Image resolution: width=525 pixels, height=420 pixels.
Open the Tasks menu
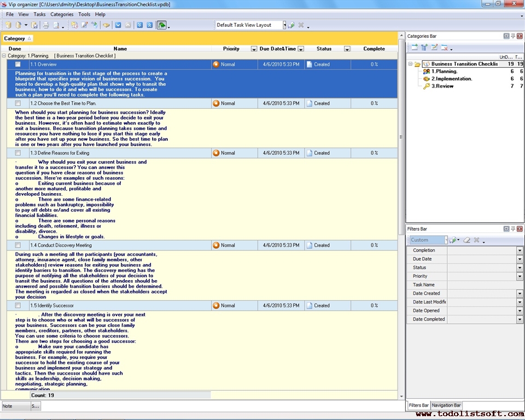tap(39, 14)
